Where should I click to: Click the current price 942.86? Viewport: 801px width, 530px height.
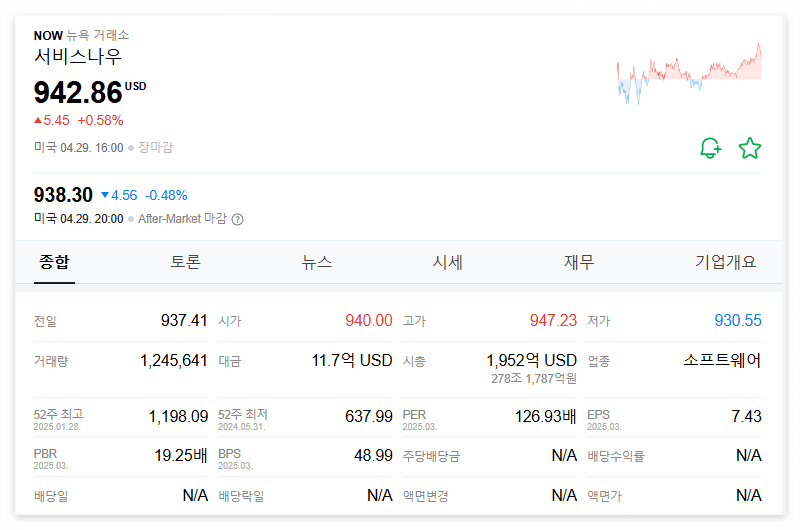pyautogui.click(x=78, y=92)
